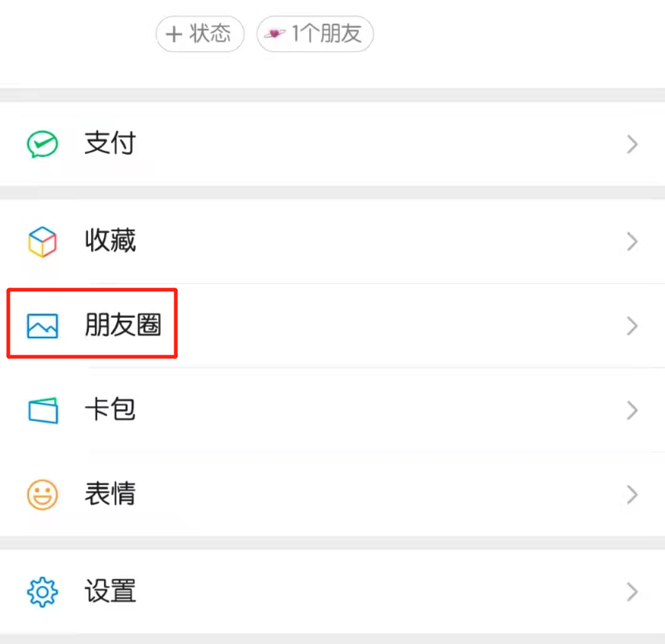Click the 卡包 row chevron arrow
This screenshot has height=644, width=665.
632,411
